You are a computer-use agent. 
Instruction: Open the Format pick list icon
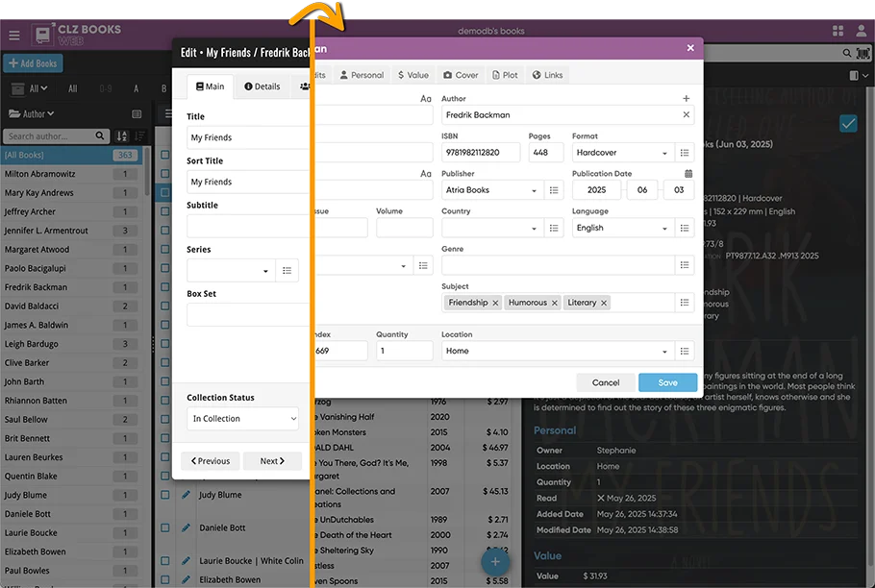point(685,153)
